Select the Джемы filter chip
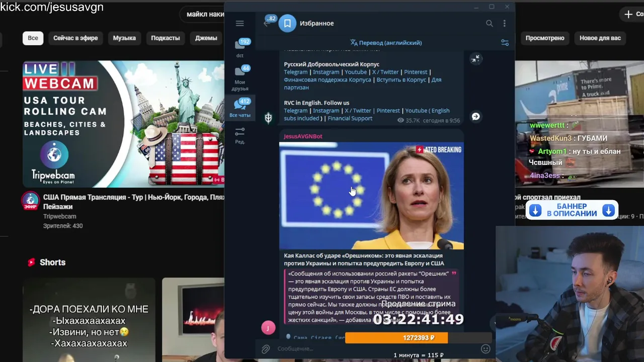 coord(206,38)
